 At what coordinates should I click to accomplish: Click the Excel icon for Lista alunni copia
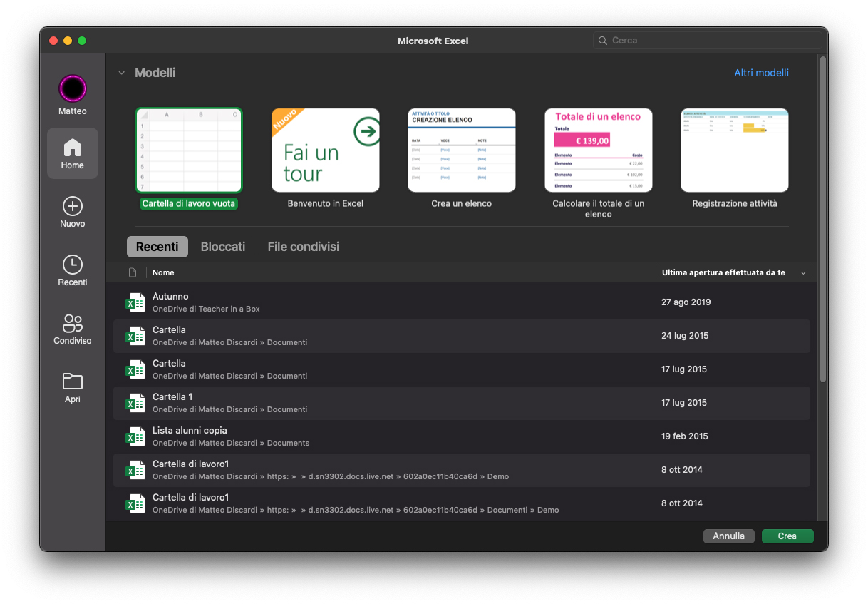[135, 436]
